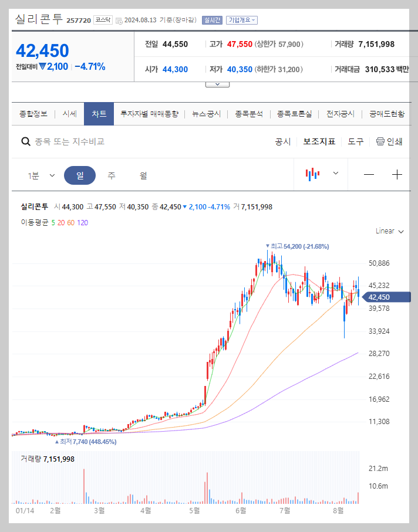Open the 보조지표 indicators menu
The width and height of the screenshot is (418, 532).
coord(319,141)
